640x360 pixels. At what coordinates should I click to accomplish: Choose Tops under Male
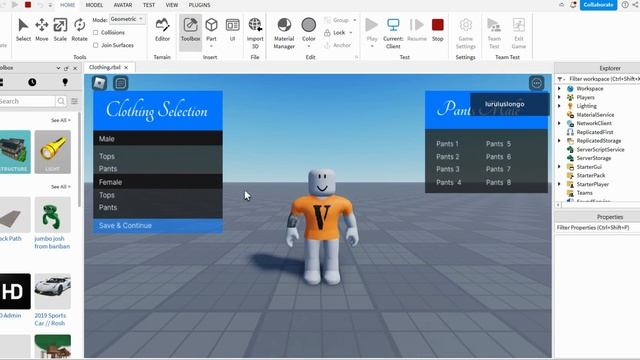[x=107, y=156]
